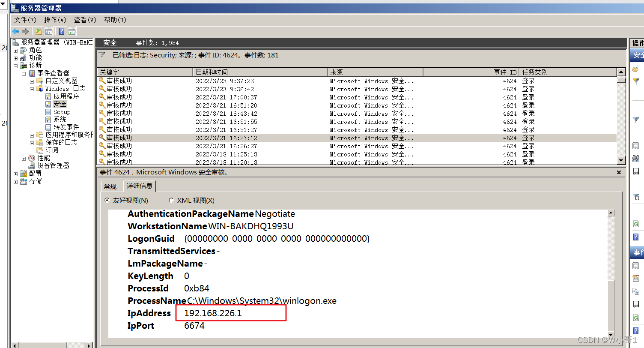
Task: Expand the 自定义视图 tree node
Action: 32,81
